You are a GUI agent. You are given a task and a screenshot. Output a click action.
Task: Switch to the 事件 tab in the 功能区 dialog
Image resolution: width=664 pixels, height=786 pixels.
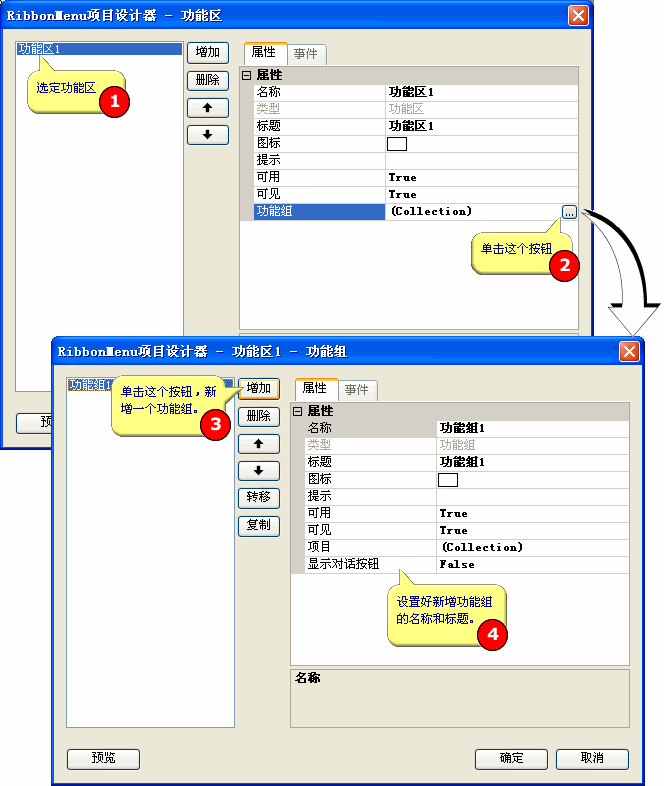tap(305, 54)
